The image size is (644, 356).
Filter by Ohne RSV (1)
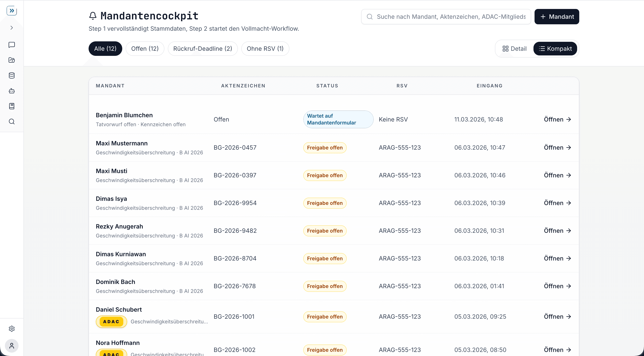pyautogui.click(x=265, y=49)
